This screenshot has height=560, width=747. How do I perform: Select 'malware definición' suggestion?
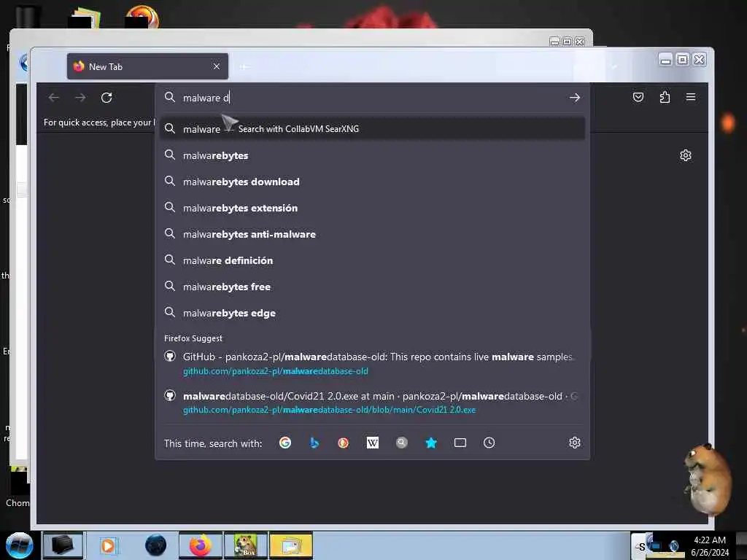[372, 260]
